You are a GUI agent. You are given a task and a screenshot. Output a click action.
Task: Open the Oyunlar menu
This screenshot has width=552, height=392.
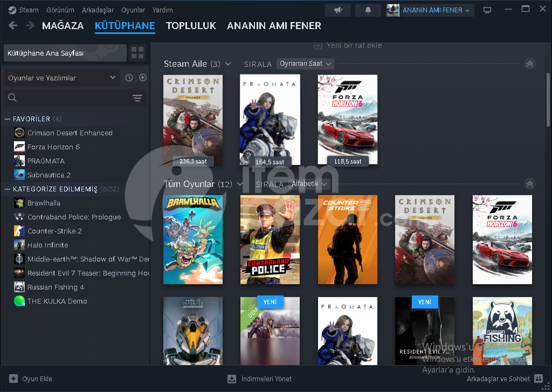133,10
